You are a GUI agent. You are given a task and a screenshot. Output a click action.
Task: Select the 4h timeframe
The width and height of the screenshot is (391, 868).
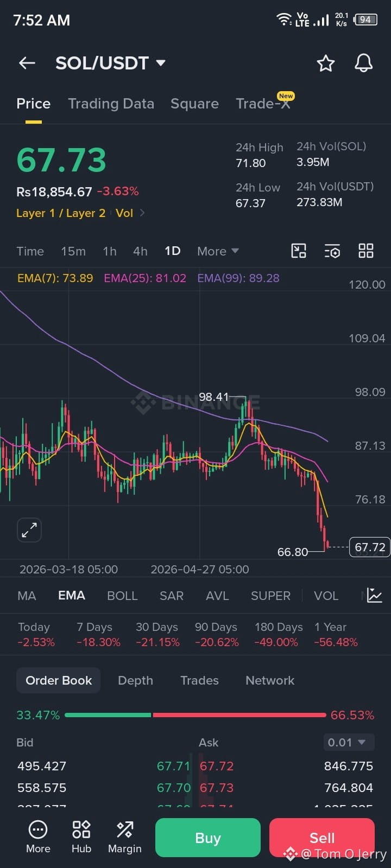(x=140, y=251)
